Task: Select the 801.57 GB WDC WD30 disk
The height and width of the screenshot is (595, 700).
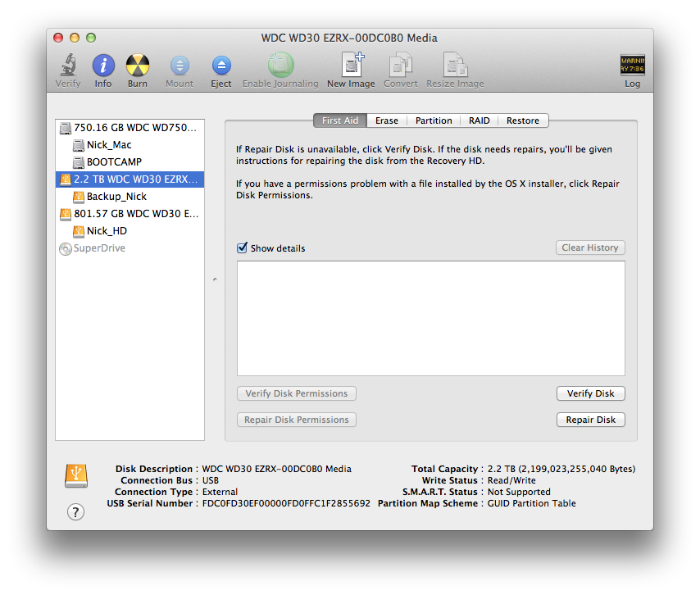Action: coord(130,214)
